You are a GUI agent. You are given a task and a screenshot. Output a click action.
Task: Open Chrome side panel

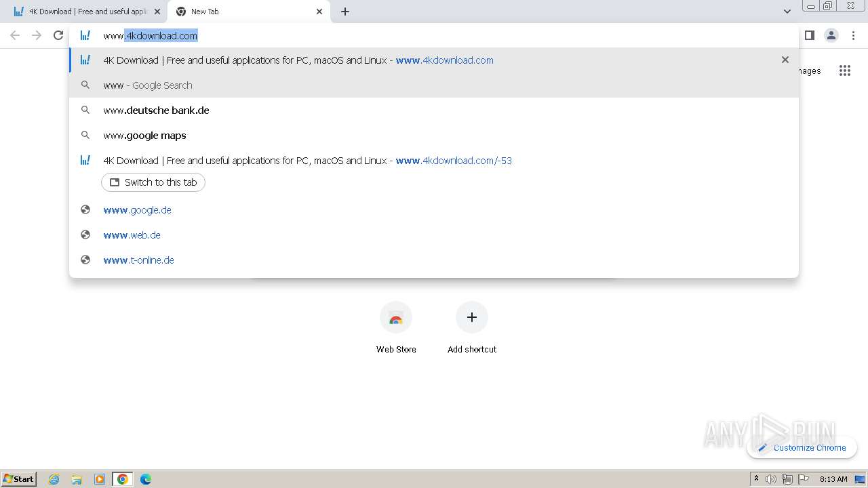click(809, 35)
